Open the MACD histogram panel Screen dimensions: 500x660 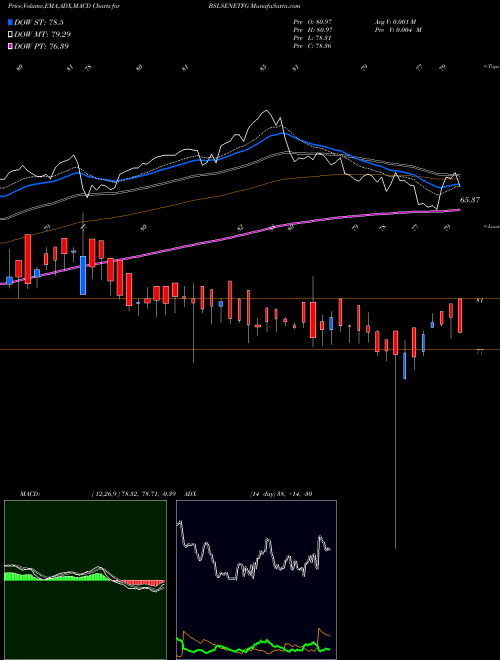click(85, 580)
